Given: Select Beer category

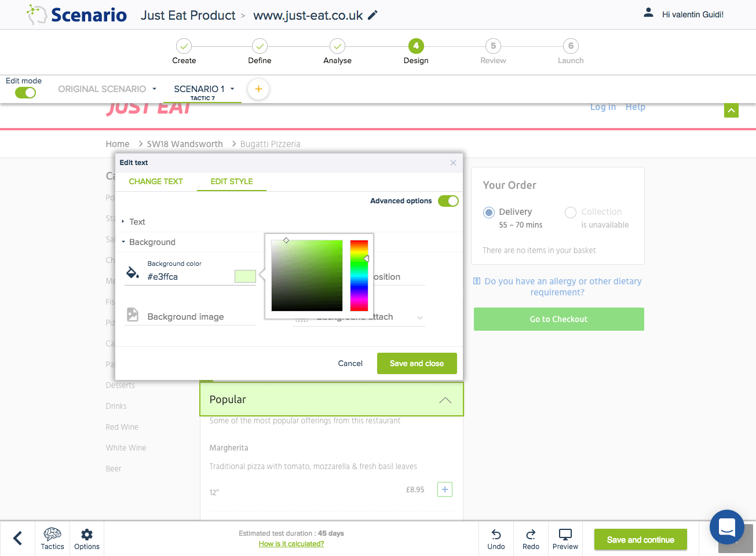Looking at the screenshot, I should tap(114, 469).
